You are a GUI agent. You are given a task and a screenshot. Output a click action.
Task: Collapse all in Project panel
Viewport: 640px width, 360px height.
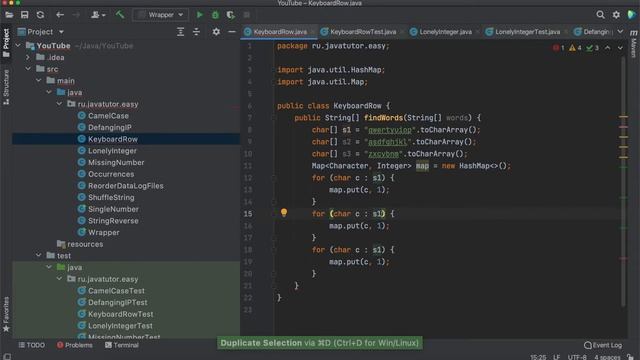click(x=196, y=32)
